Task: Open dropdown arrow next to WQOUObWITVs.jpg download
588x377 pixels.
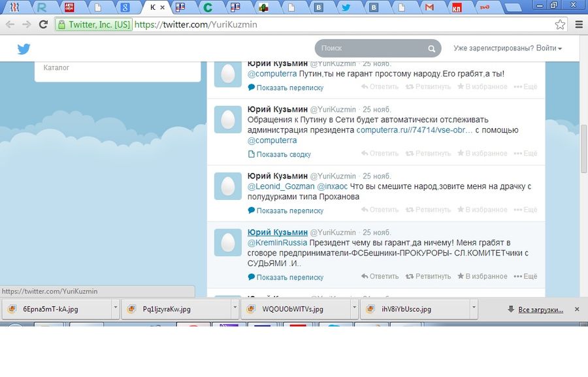Action: click(353, 309)
